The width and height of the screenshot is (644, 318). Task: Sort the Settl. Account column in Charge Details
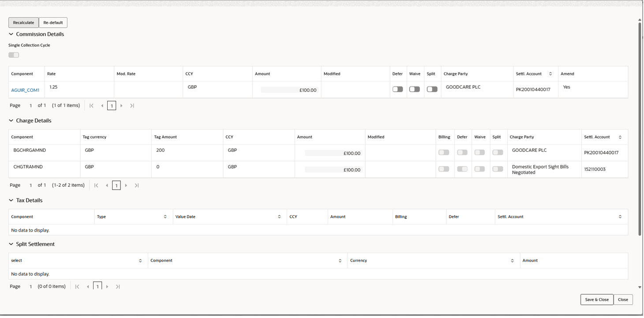click(621, 137)
